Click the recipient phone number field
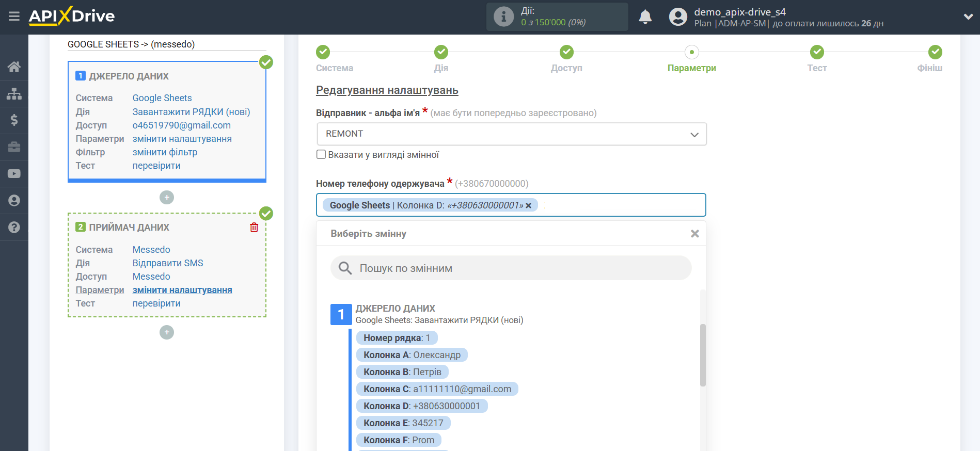Screen dimensions: 980x451 point(511,205)
